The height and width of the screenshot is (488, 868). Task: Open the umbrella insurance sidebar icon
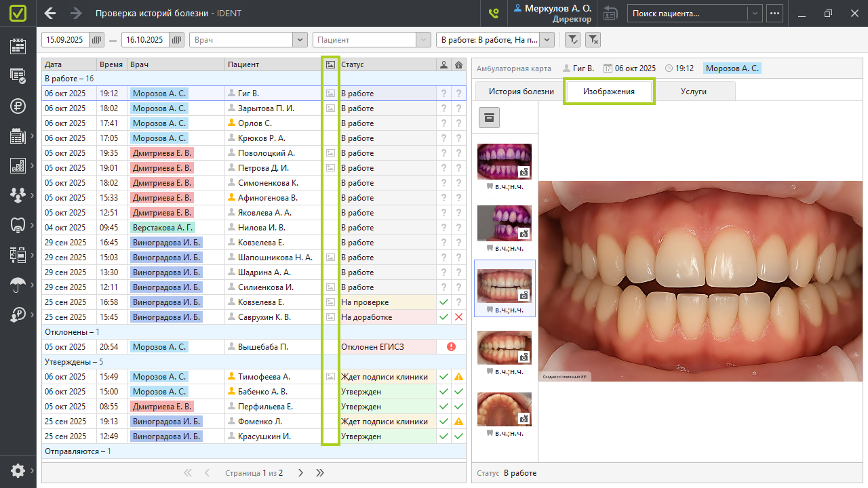(x=18, y=285)
